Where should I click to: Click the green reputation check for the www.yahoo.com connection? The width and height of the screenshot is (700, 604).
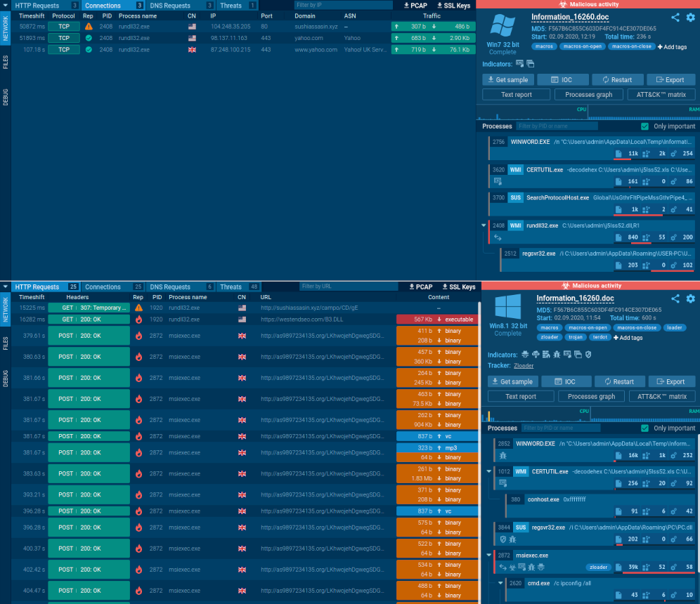coord(89,50)
